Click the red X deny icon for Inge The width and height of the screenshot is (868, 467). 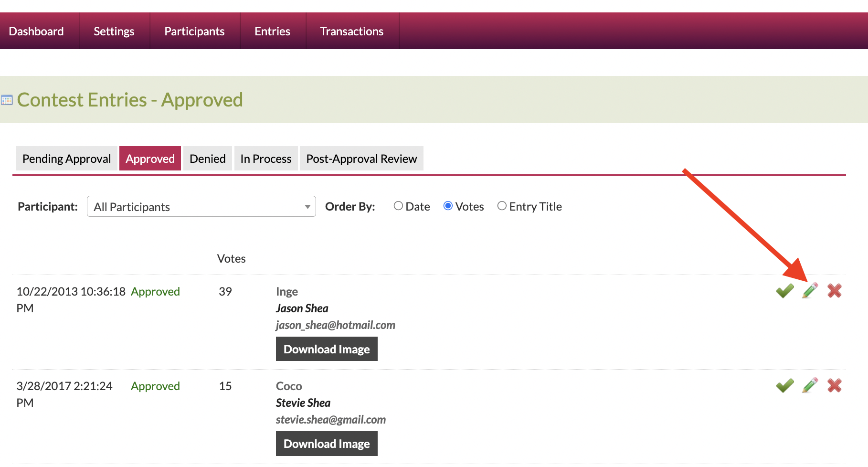click(834, 291)
